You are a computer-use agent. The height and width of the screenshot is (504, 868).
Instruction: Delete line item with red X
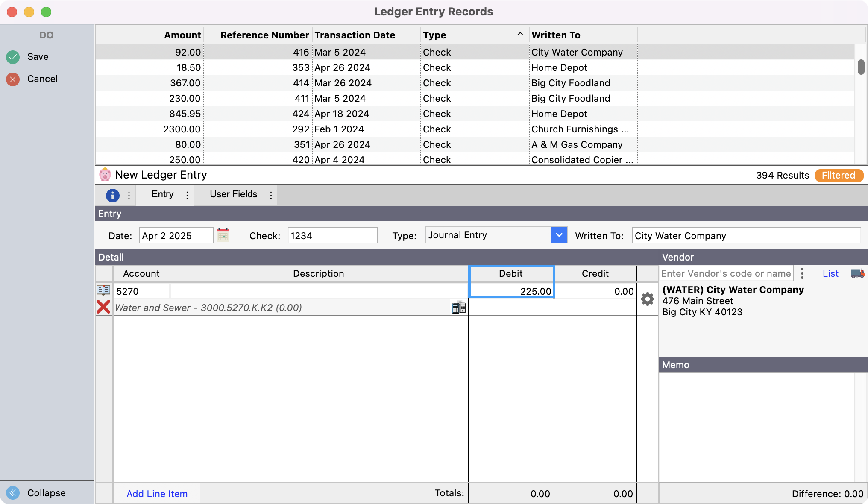[103, 307]
